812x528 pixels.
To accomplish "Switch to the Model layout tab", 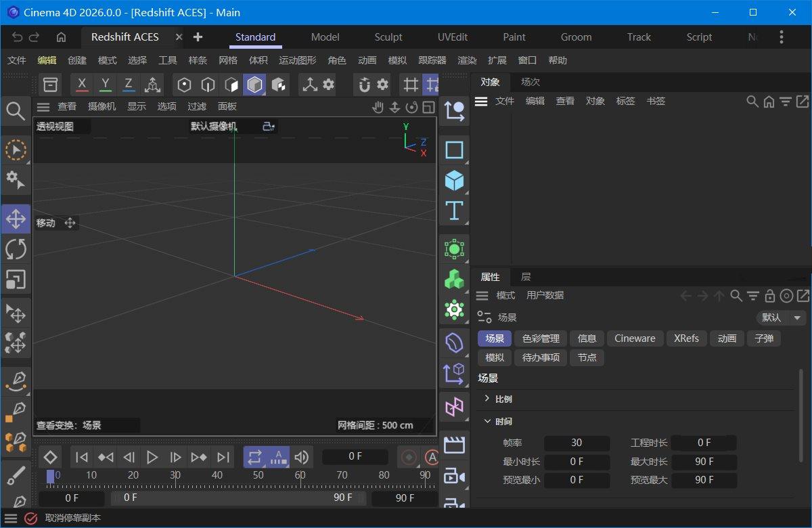I will (x=324, y=37).
